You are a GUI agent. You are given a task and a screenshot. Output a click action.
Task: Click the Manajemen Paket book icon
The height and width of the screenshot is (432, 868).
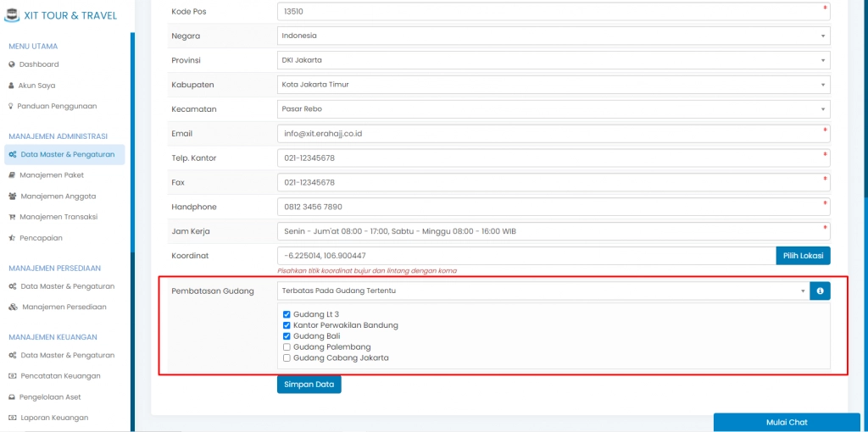tap(12, 175)
